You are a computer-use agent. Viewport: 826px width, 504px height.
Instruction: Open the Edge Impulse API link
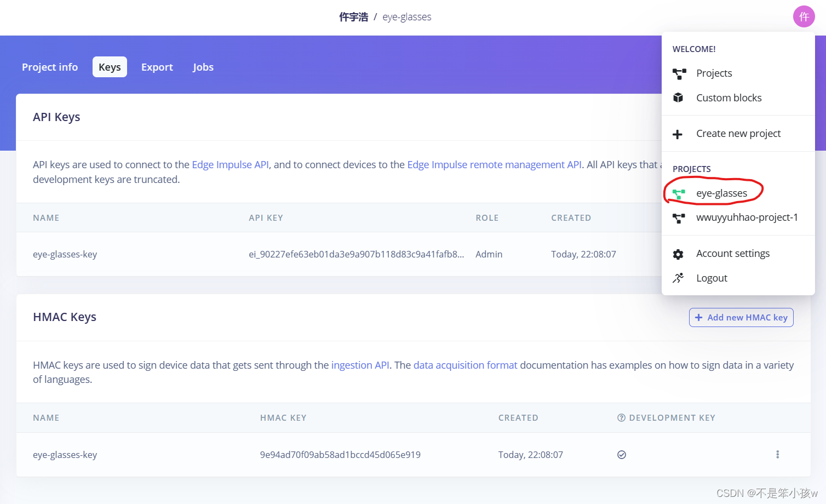[230, 164]
